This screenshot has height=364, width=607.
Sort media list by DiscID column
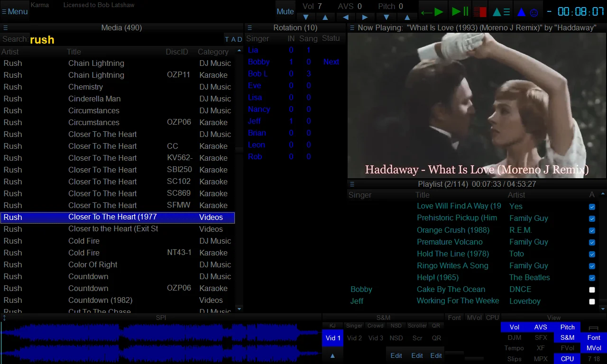(177, 52)
